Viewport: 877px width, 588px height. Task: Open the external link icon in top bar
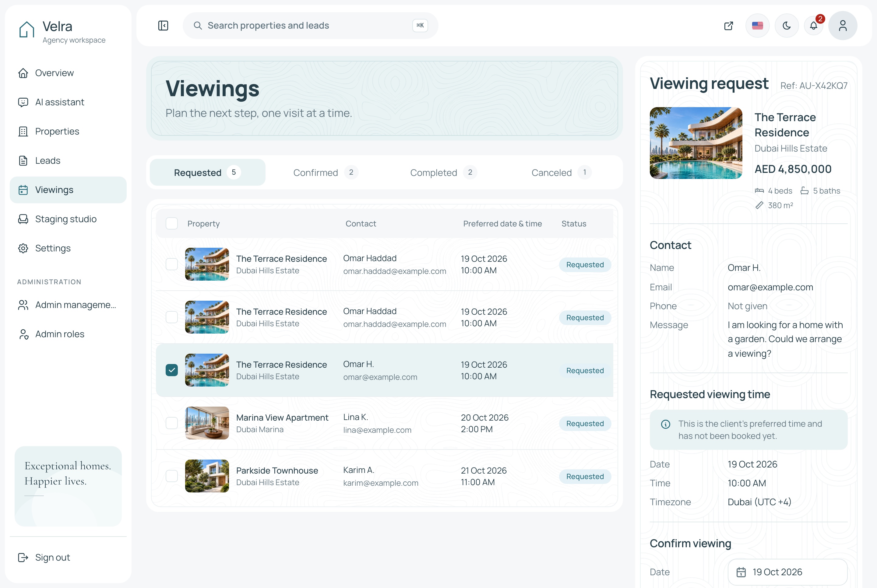point(728,26)
